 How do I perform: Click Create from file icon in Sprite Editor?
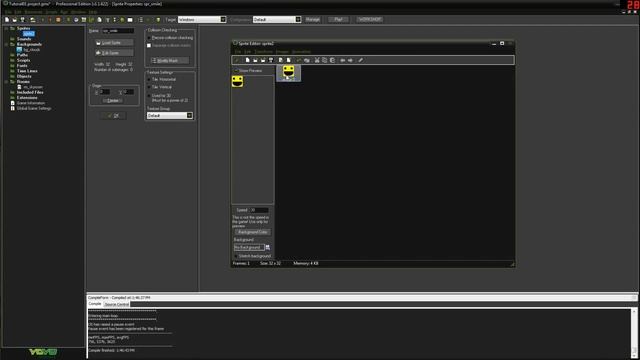coord(255,60)
